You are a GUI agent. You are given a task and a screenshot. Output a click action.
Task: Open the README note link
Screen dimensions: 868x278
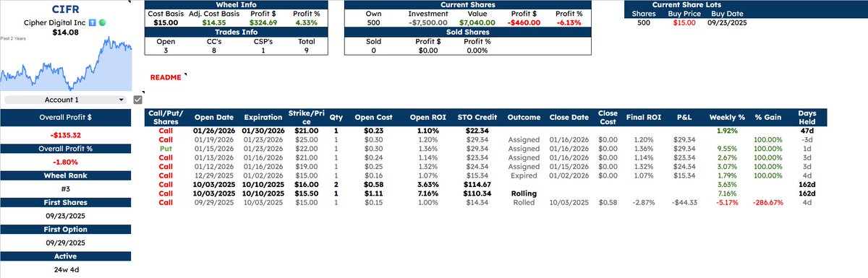[x=166, y=77]
